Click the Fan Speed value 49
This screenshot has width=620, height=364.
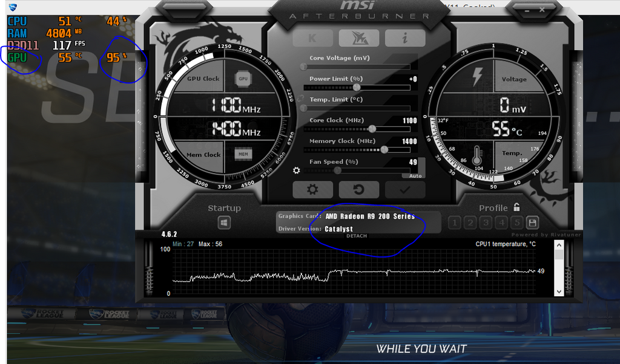413,162
